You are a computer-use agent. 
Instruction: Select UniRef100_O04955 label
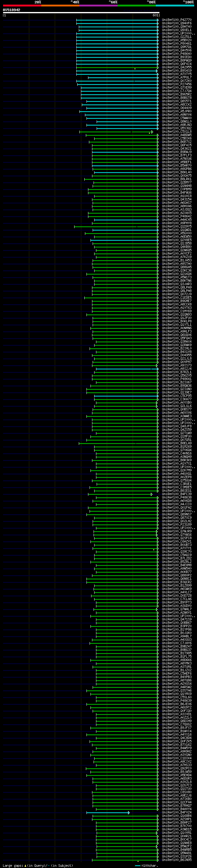176,355
